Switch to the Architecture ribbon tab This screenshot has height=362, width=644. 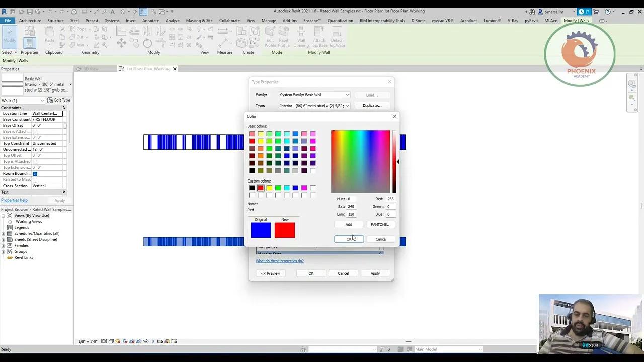tap(30, 21)
